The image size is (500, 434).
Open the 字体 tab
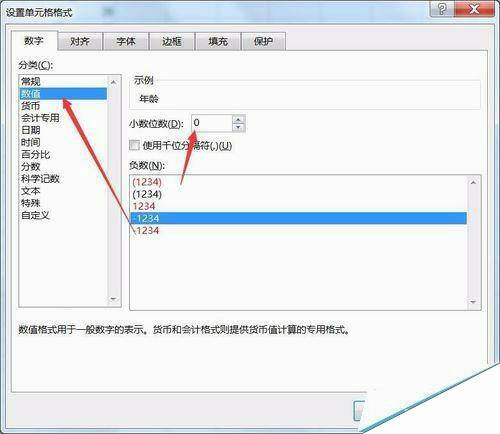coord(126,41)
